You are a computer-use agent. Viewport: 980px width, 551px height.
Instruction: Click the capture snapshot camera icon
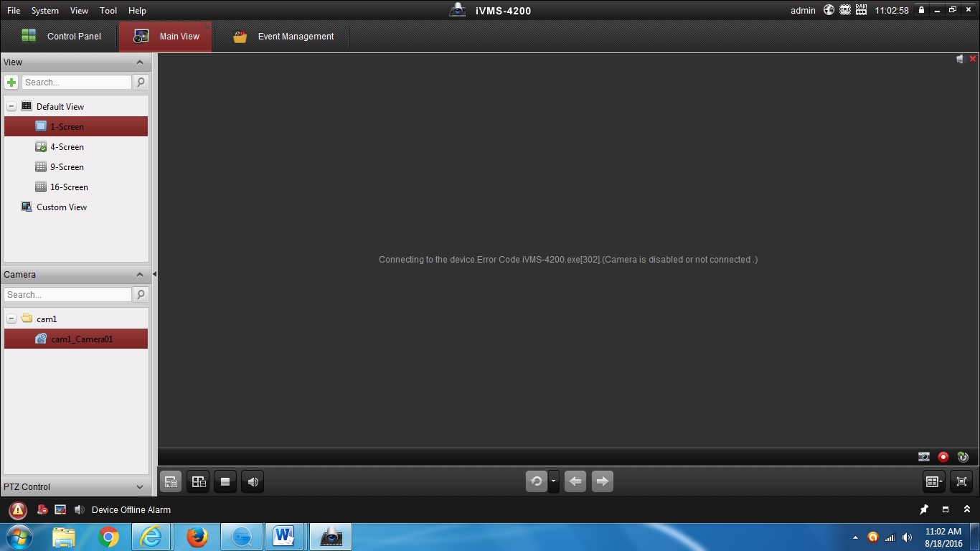pos(924,457)
